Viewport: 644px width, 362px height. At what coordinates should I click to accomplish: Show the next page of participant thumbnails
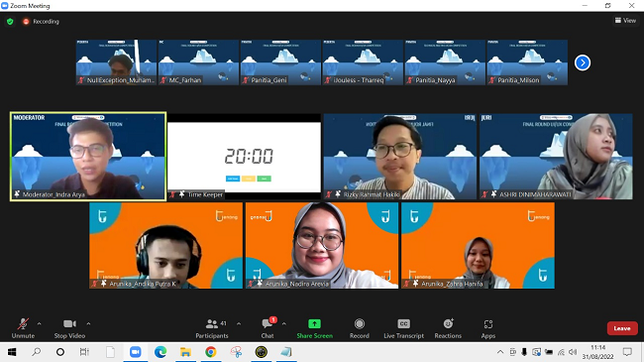tap(583, 62)
